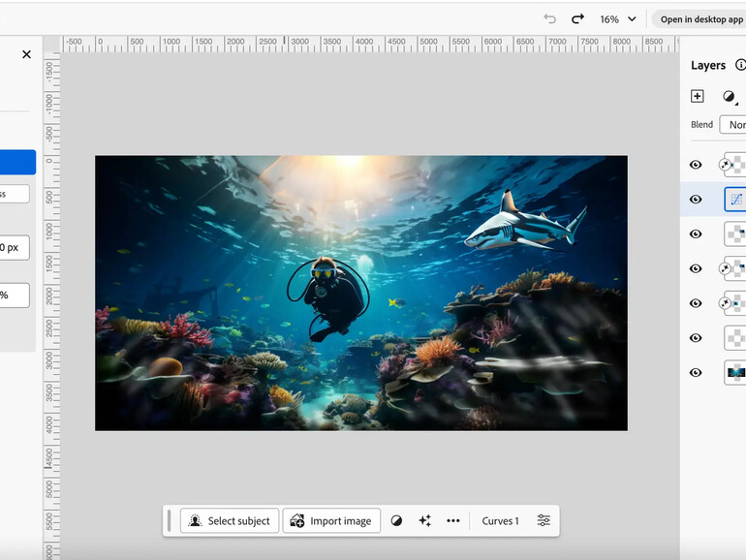Select the Curves adjustment layer thumbnail

pos(736,200)
